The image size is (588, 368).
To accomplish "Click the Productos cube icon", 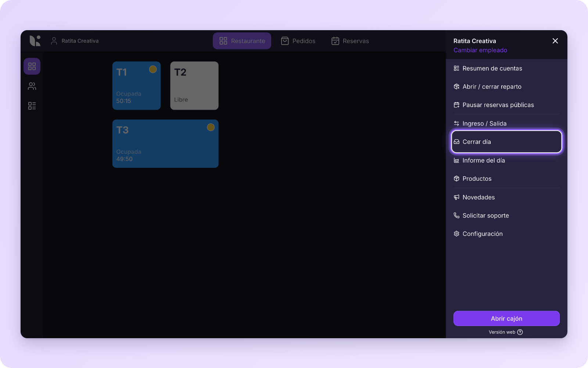I will point(456,178).
